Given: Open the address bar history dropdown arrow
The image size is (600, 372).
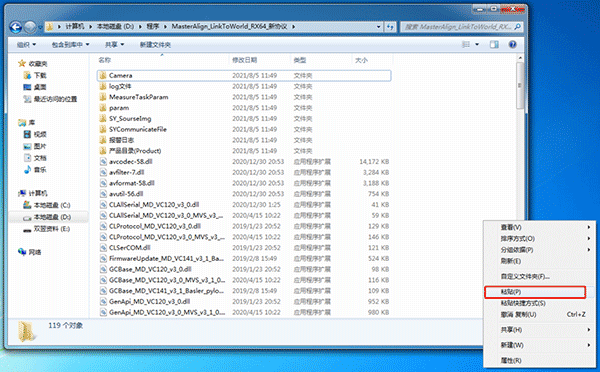Looking at the screenshot, I should click(x=378, y=27).
